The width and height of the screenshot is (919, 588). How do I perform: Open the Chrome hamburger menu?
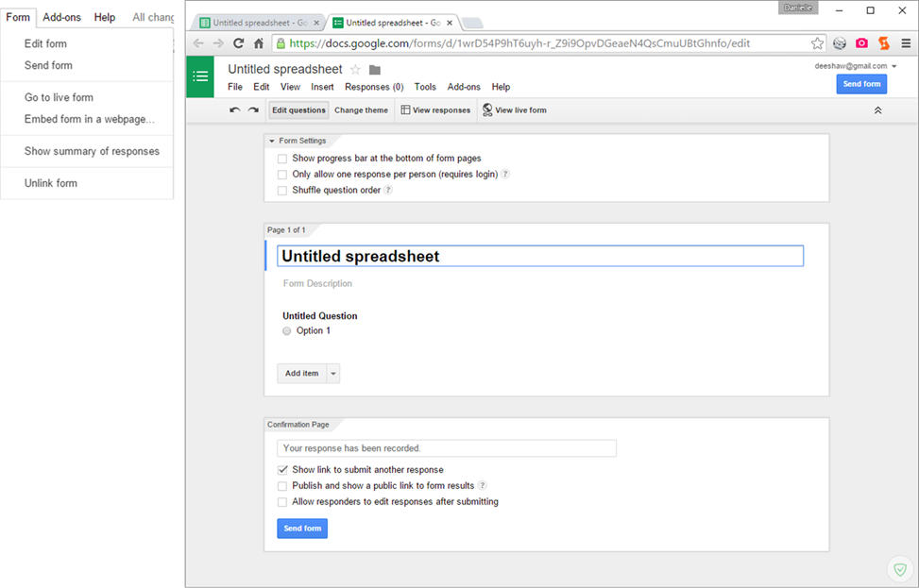pyautogui.click(x=906, y=43)
